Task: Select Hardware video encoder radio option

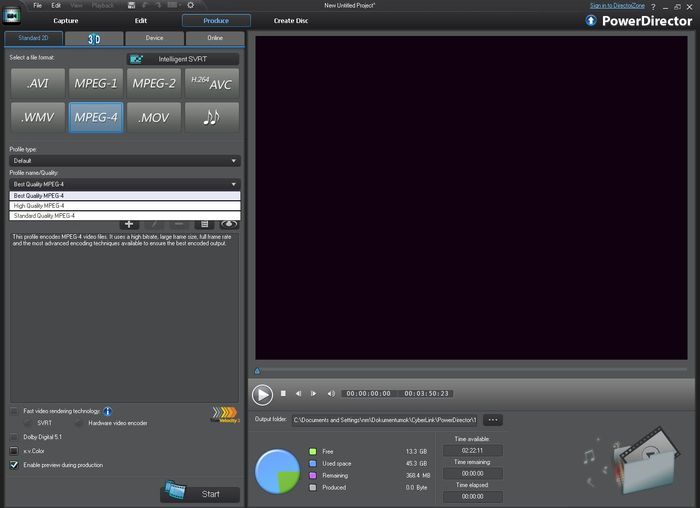Action: pos(79,423)
